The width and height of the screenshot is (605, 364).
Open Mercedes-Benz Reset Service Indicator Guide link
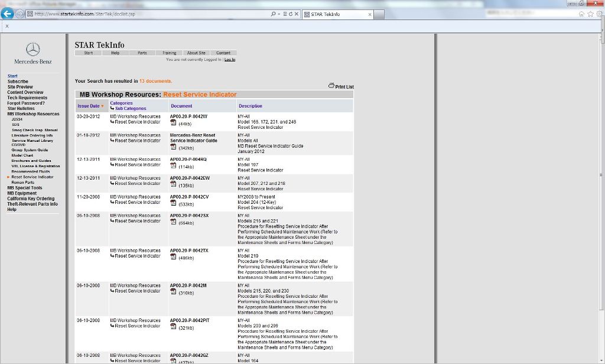click(x=193, y=138)
